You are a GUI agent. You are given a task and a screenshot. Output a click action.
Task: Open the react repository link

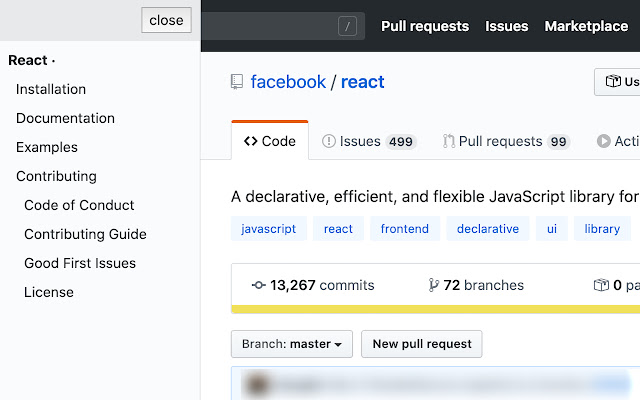click(362, 82)
